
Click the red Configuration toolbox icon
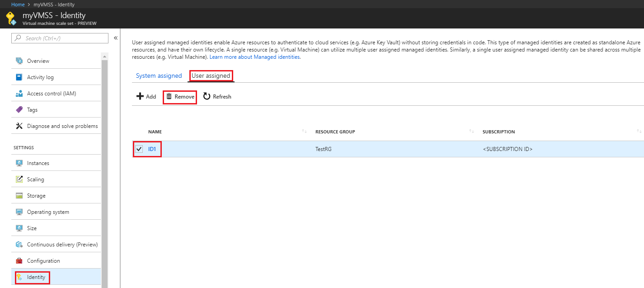[19, 261]
